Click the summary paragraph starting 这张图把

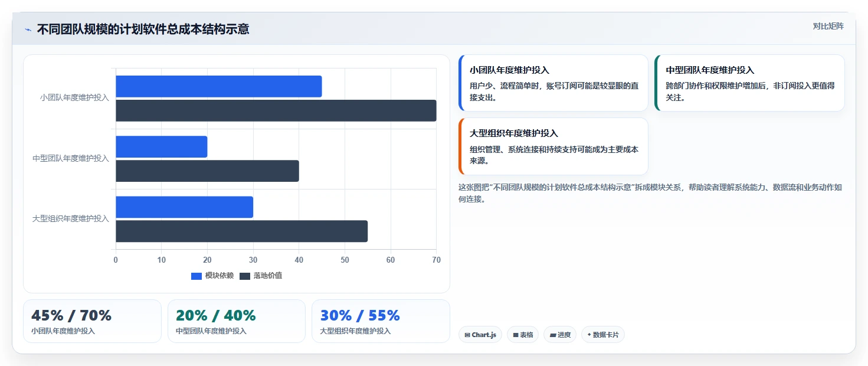pos(650,193)
